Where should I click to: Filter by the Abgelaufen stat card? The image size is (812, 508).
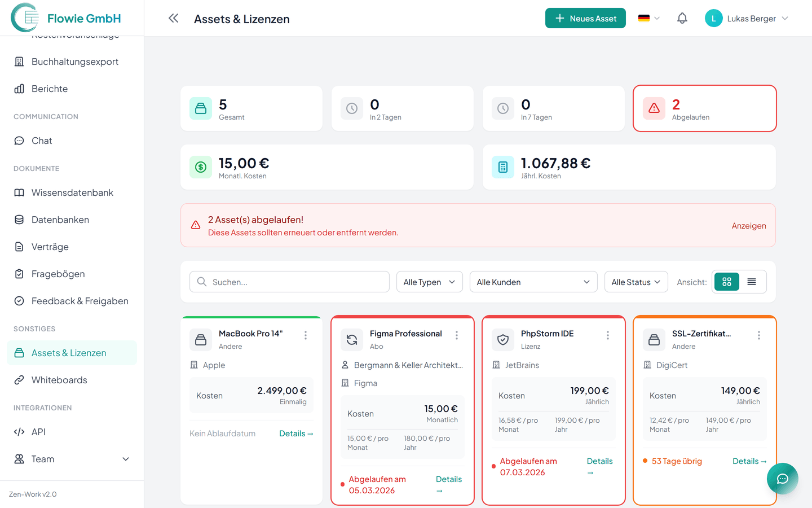(704, 108)
